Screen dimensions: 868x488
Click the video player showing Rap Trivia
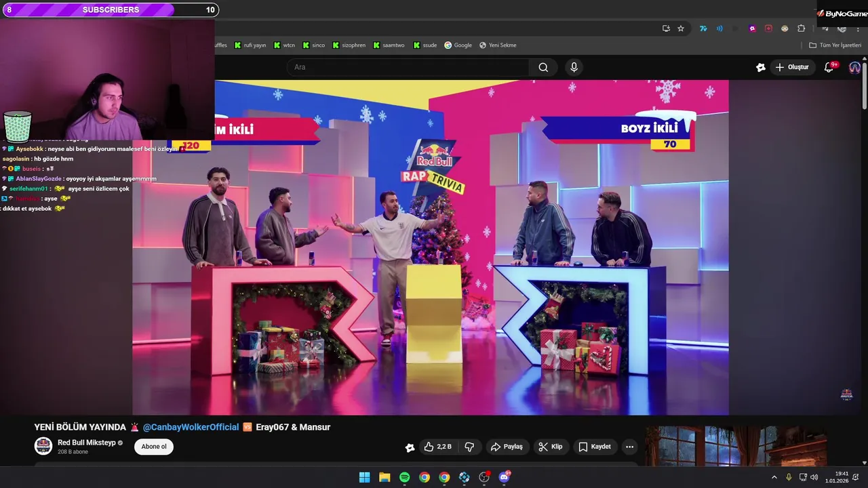431,247
